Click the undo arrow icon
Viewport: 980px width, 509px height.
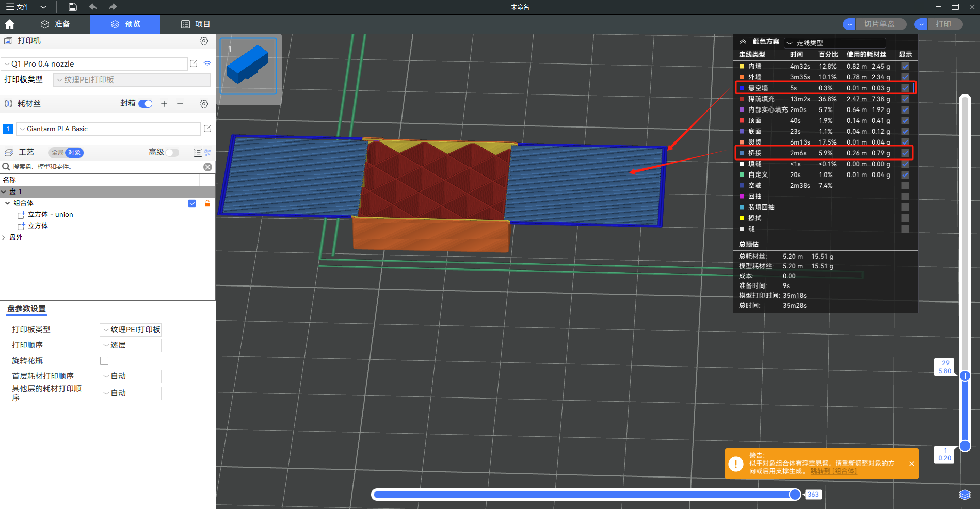click(93, 7)
